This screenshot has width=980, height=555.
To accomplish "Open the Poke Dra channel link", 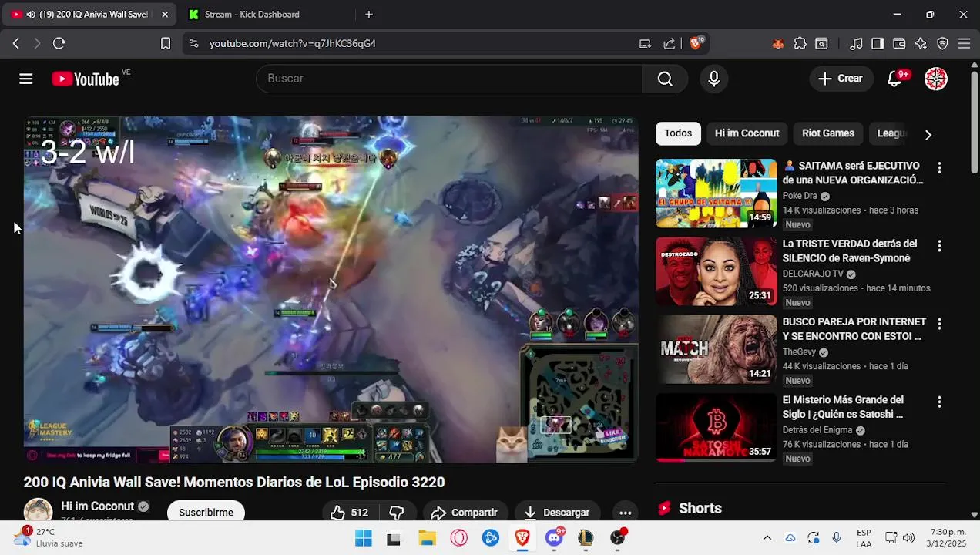I will (800, 196).
